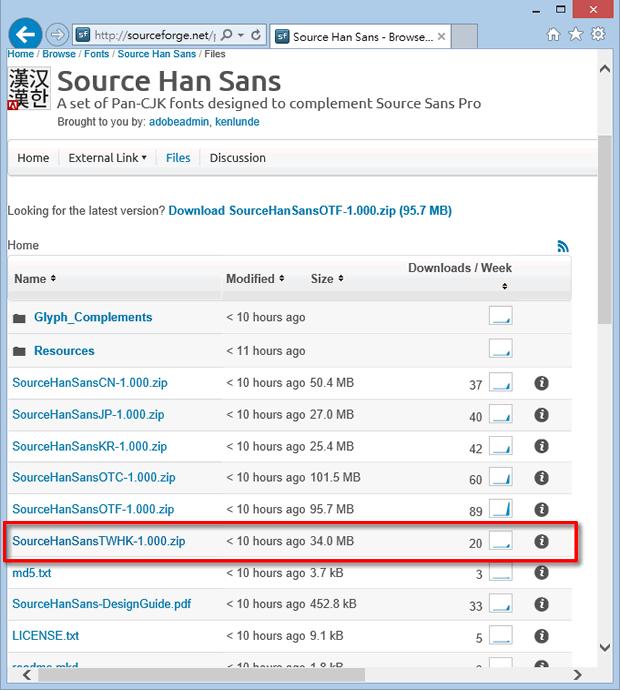View info icon for SourceHanSansCN-1.000.zip
Image resolution: width=620 pixels, height=691 pixels.
click(541, 383)
